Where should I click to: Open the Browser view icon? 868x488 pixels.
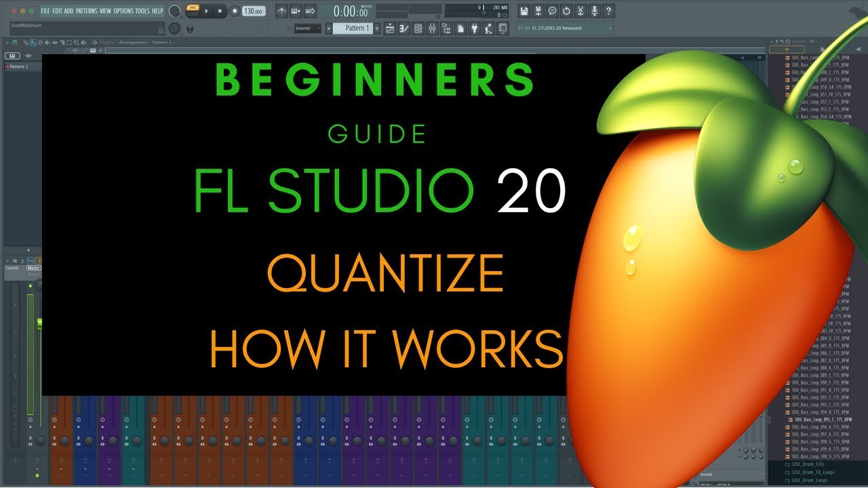(x=446, y=28)
